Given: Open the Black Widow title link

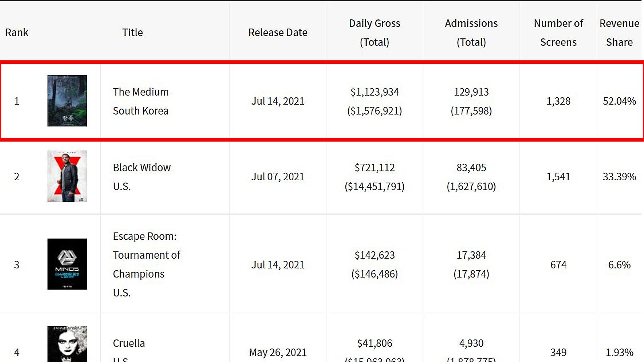Looking at the screenshot, I should [142, 168].
